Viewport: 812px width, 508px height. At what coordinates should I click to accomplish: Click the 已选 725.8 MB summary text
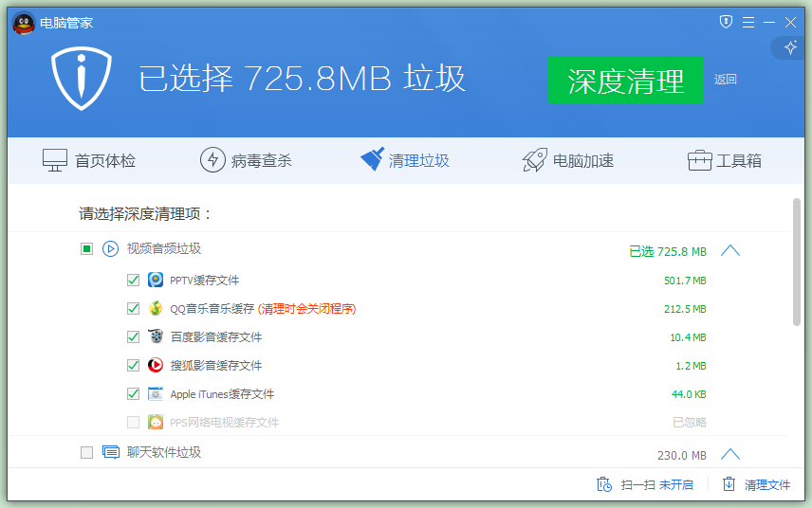668,251
